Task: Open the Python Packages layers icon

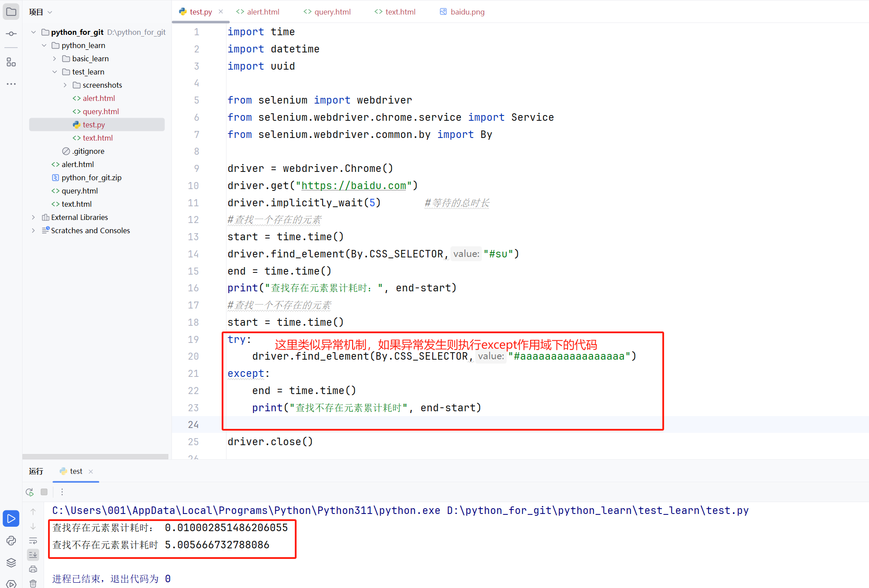Action: click(x=11, y=562)
